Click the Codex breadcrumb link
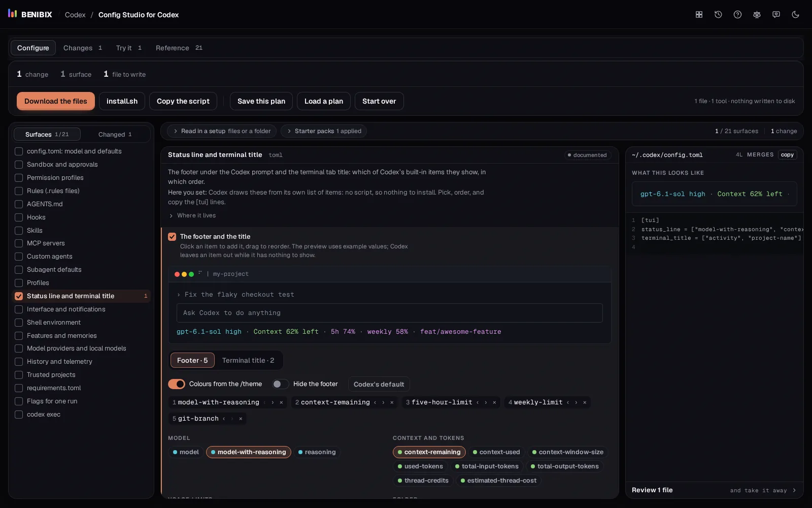This screenshot has width=812, height=508. (75, 15)
